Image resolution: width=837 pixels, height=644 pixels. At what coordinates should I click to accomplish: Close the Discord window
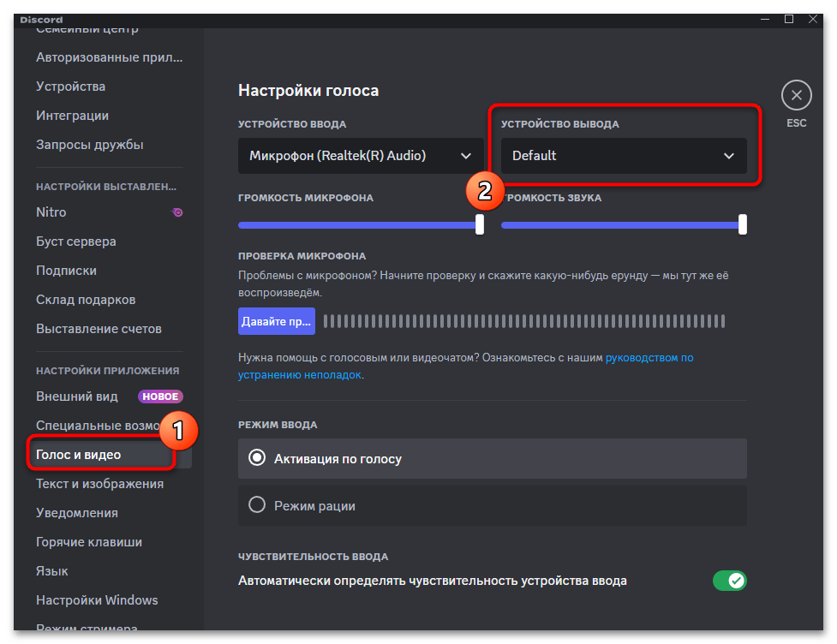click(812, 19)
